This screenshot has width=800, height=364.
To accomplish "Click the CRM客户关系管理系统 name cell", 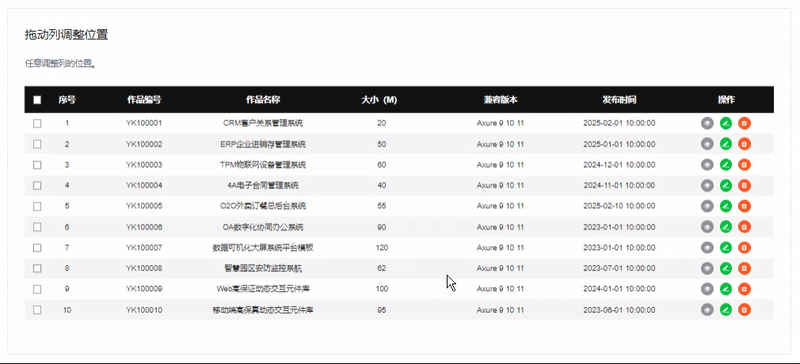I will (263, 123).
